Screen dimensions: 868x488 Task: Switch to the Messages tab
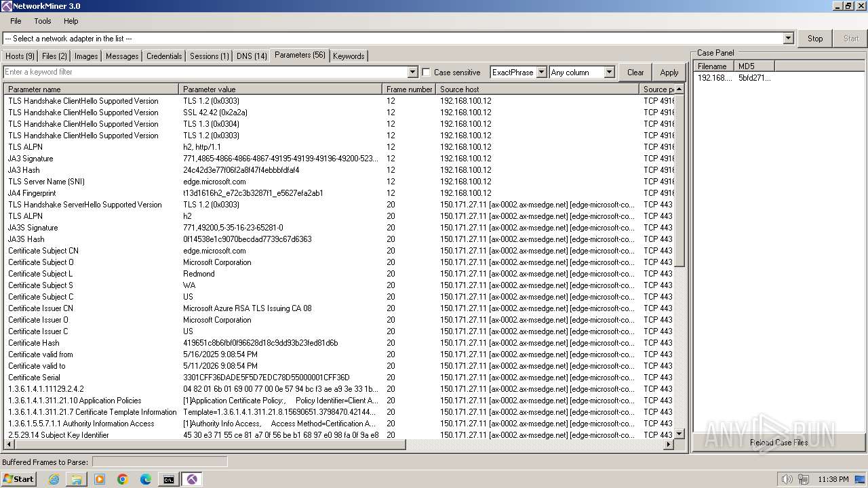(122, 56)
